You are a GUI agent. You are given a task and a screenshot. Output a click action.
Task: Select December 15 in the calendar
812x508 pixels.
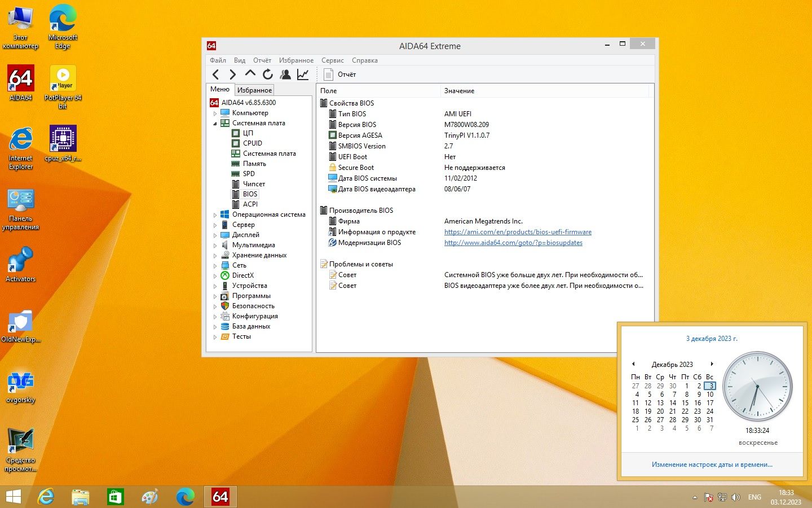(x=685, y=403)
